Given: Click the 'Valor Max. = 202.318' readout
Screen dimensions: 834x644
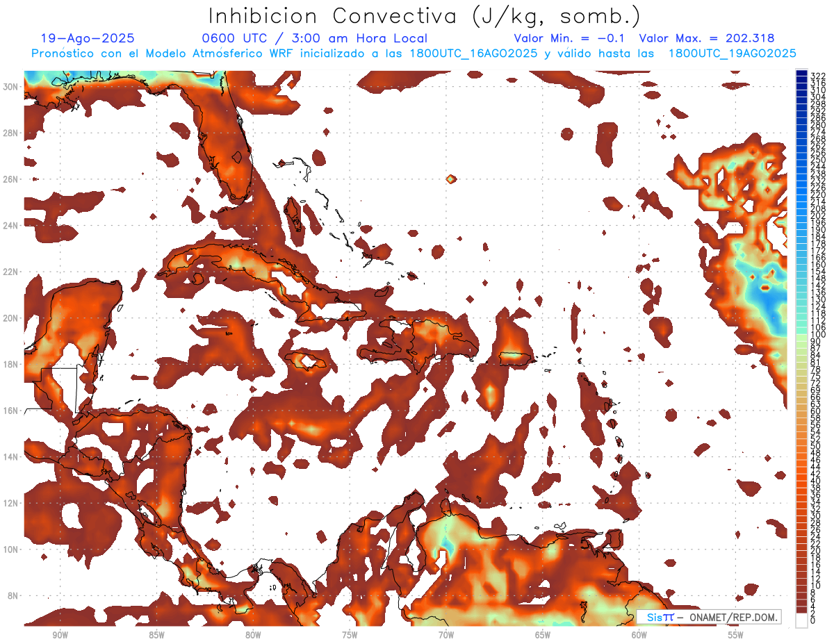Looking at the screenshot, I should [707, 38].
